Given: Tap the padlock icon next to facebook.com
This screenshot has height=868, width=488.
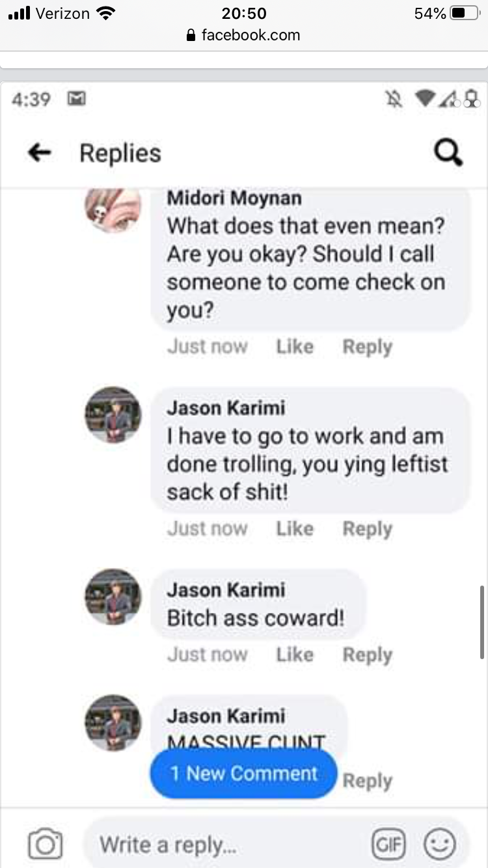Looking at the screenshot, I should click(x=191, y=35).
